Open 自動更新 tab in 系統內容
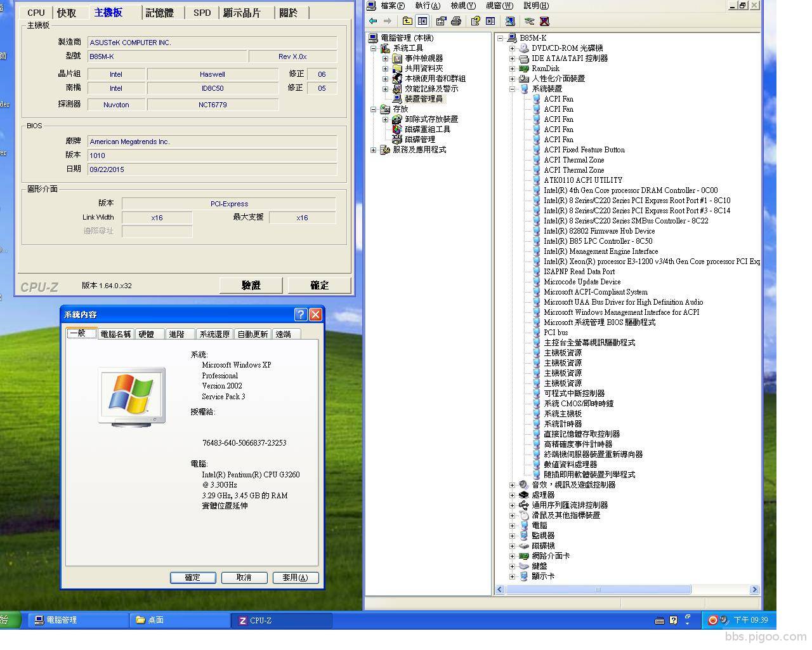812x650 pixels. point(252,334)
